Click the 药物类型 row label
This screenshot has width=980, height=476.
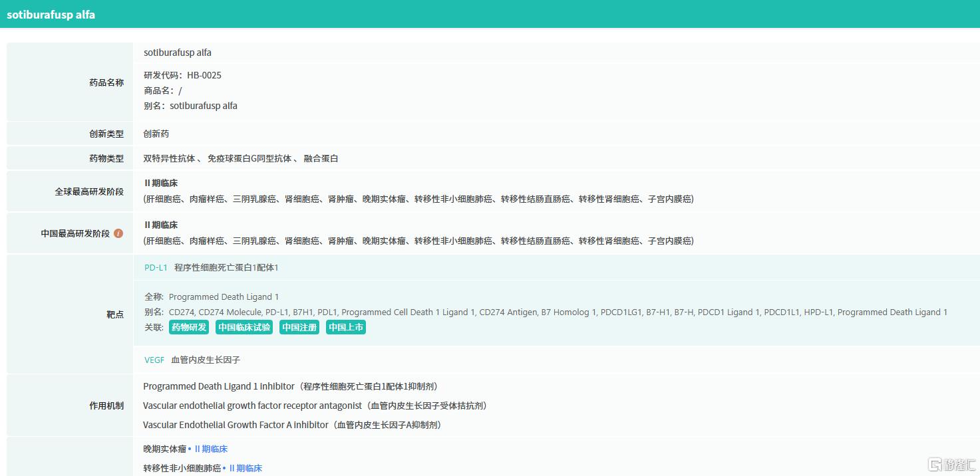pos(106,158)
